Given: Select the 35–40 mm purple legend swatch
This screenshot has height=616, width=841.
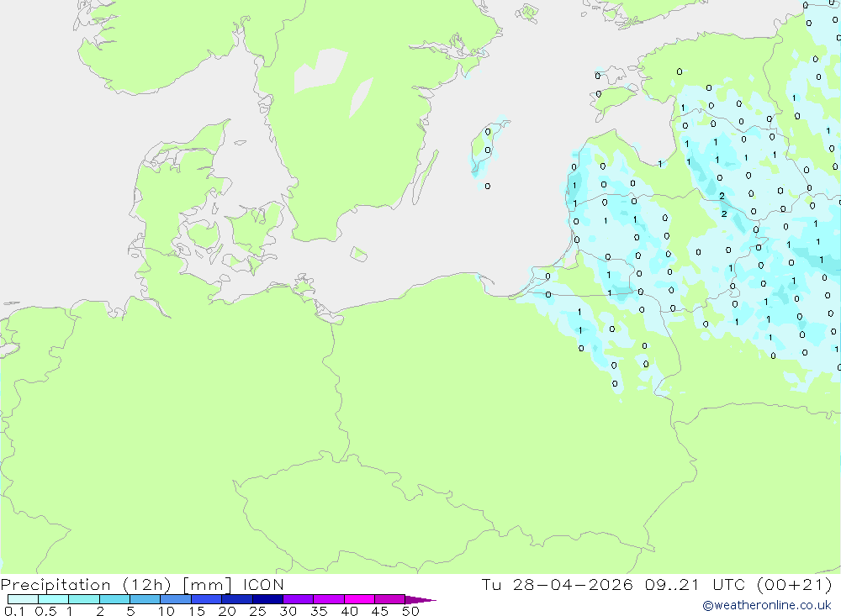Looking at the screenshot, I should [329, 599].
